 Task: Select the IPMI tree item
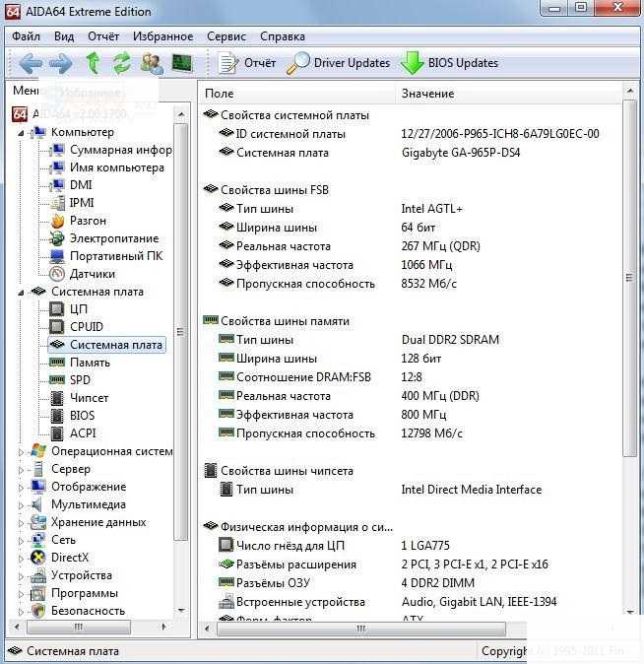[82, 203]
